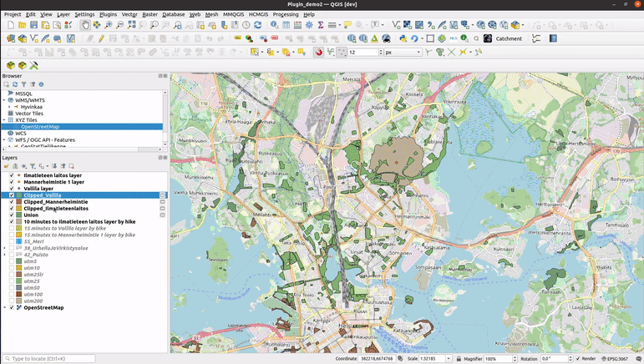This screenshot has width=644, height=364.
Task: Click the Refresh map icon in the toolbar
Action: point(257,25)
